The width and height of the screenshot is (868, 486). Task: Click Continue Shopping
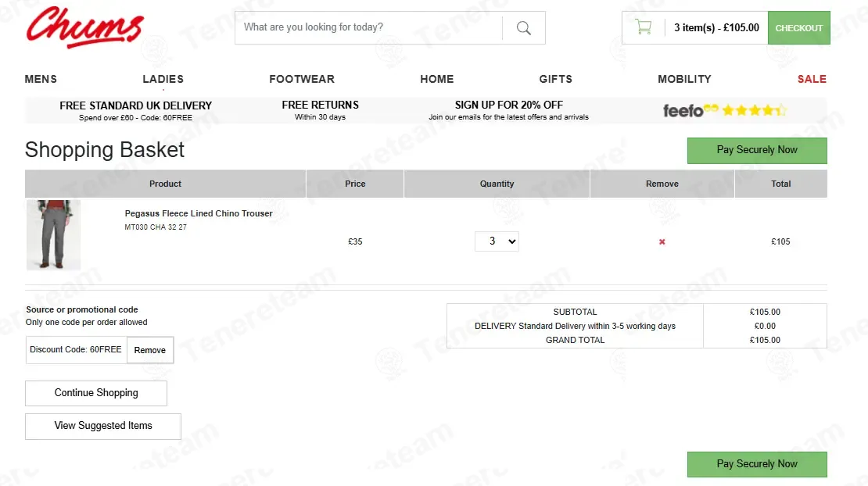point(95,393)
